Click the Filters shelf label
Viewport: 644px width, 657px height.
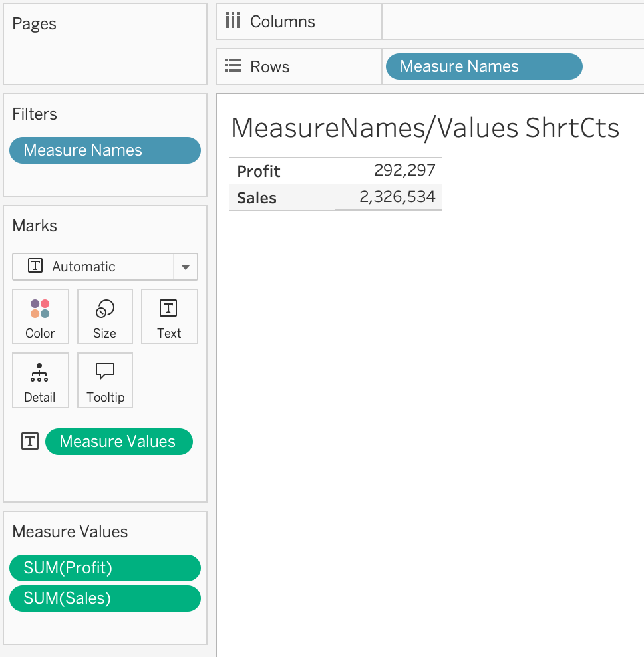pyautogui.click(x=35, y=114)
